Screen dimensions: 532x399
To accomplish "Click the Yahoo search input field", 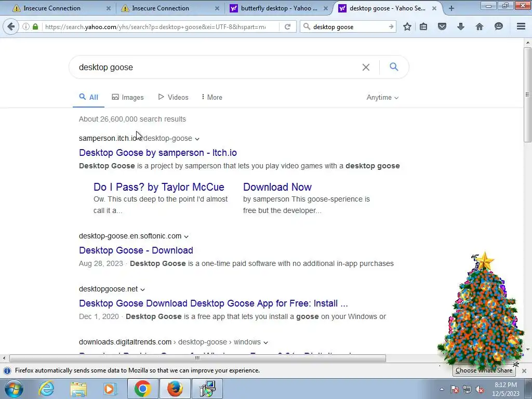I will coord(217,67).
